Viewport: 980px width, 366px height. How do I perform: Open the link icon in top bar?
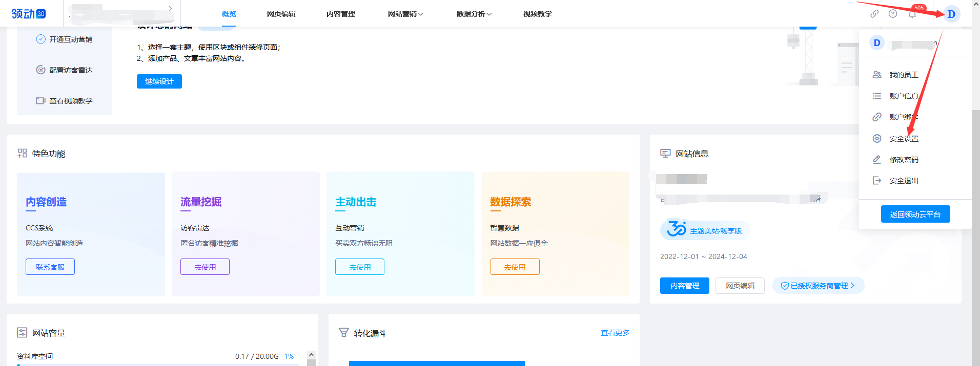[x=874, y=14]
